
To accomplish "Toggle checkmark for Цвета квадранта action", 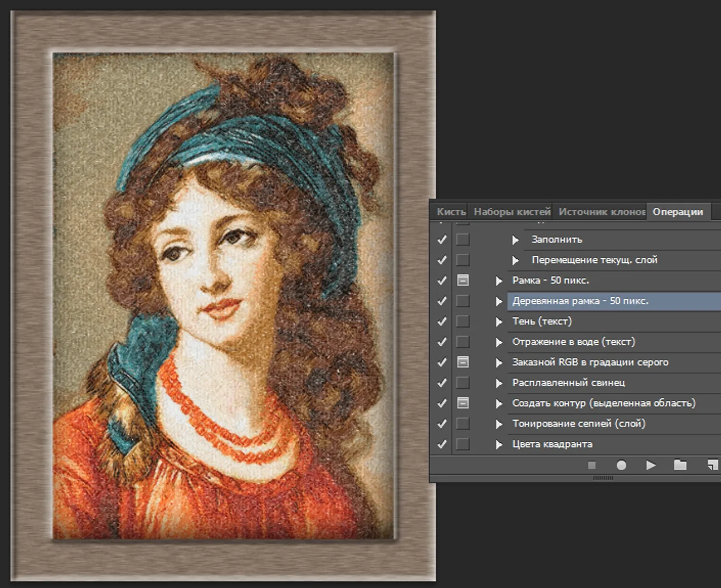I will [x=442, y=444].
